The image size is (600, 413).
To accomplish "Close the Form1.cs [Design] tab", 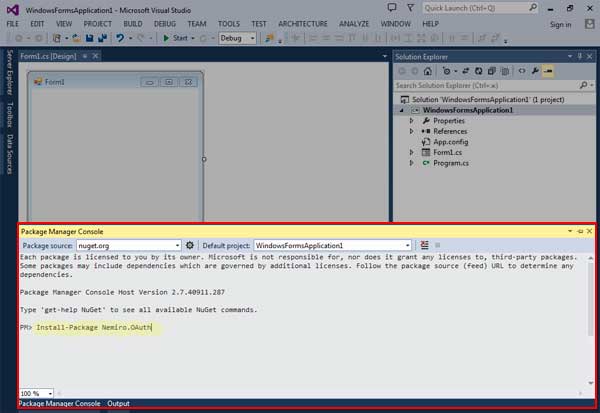I will pos(95,56).
